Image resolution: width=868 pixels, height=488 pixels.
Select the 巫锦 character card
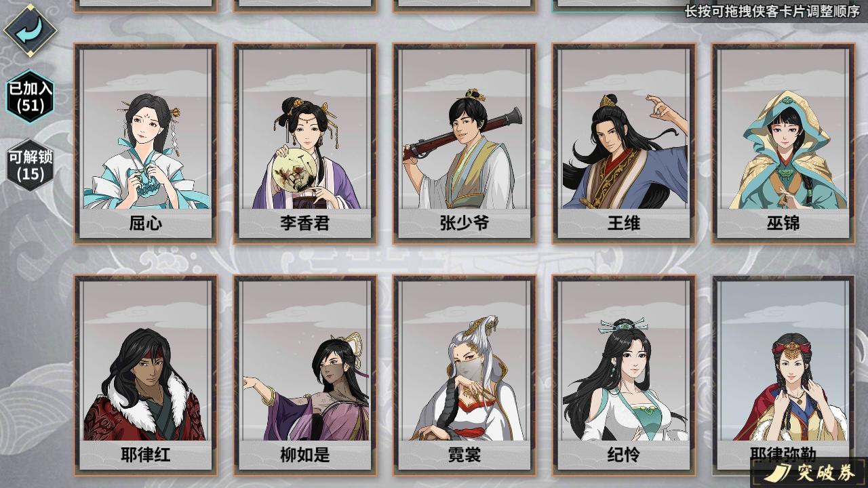[x=783, y=144]
